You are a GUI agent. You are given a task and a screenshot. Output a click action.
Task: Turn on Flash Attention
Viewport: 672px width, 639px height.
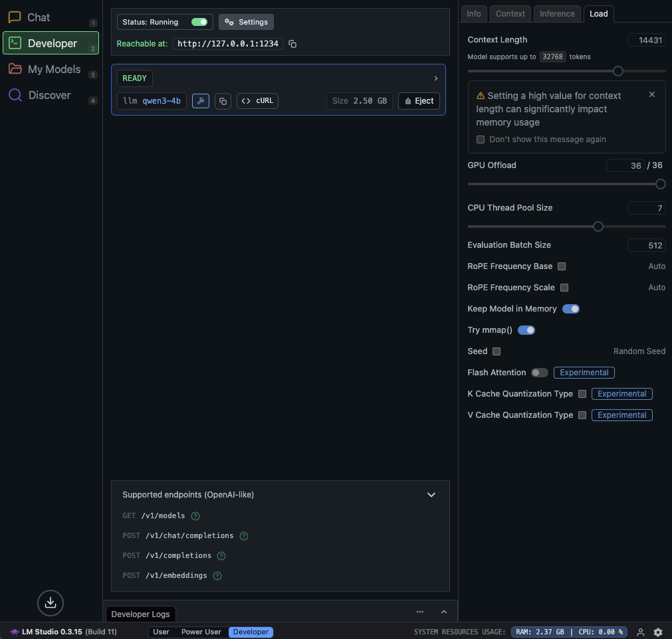[x=540, y=373]
